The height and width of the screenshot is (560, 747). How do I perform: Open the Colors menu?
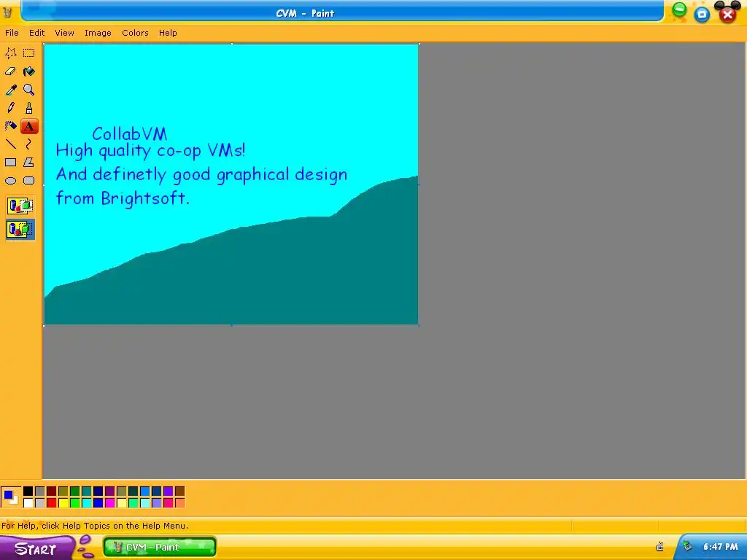pyautogui.click(x=135, y=33)
